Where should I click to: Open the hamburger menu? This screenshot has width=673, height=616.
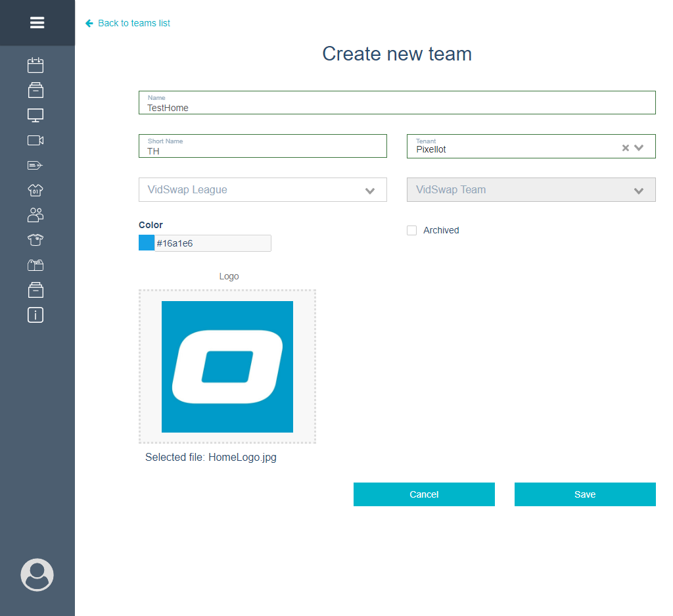click(x=37, y=22)
